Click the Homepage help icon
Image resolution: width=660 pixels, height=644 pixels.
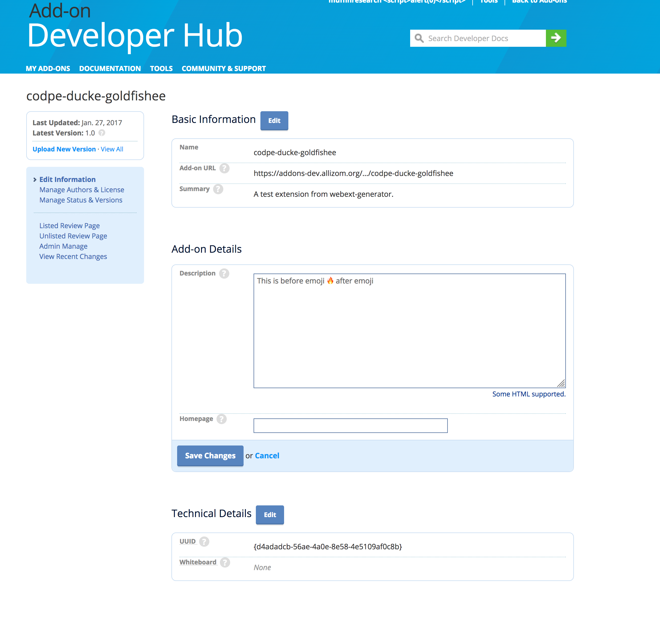click(x=222, y=419)
